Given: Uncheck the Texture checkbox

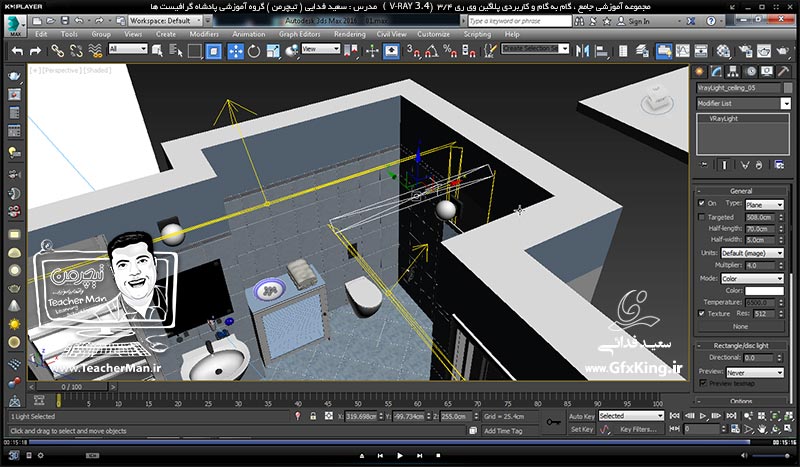Looking at the screenshot, I should [702, 313].
